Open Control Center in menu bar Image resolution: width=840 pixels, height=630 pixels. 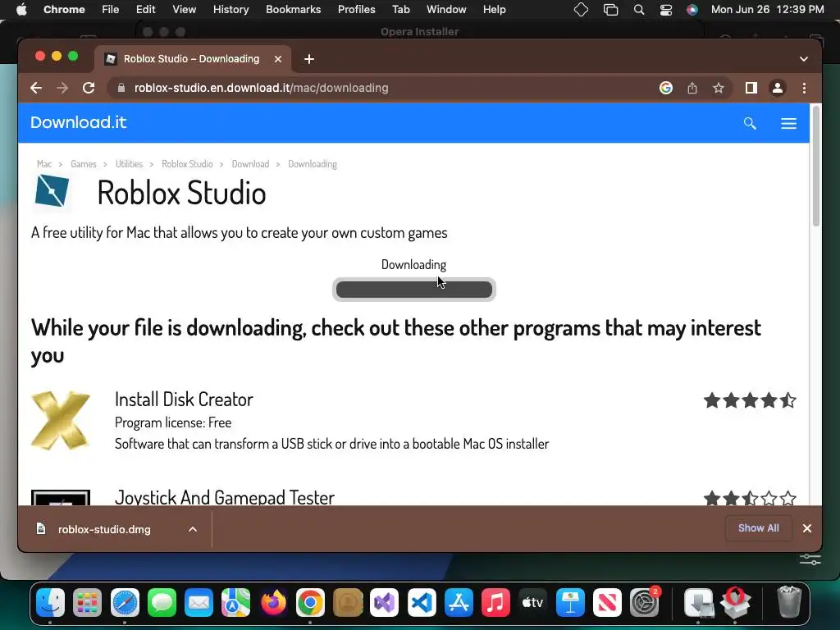[x=666, y=10]
